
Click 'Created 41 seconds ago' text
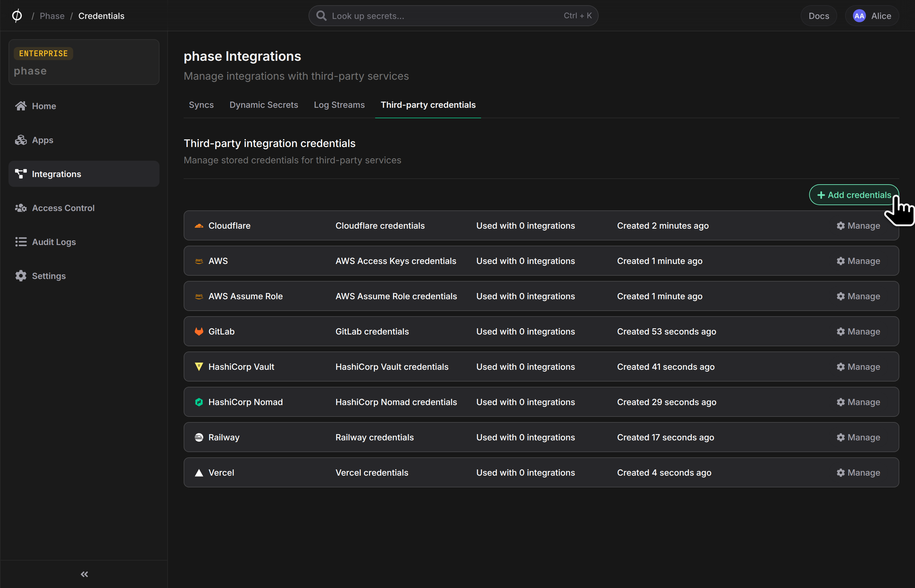coord(666,367)
